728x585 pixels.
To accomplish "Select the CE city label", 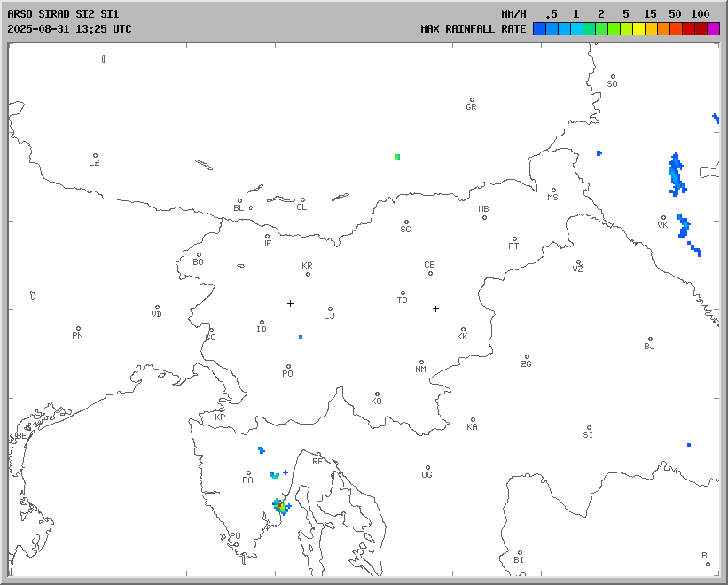I will click(429, 265).
